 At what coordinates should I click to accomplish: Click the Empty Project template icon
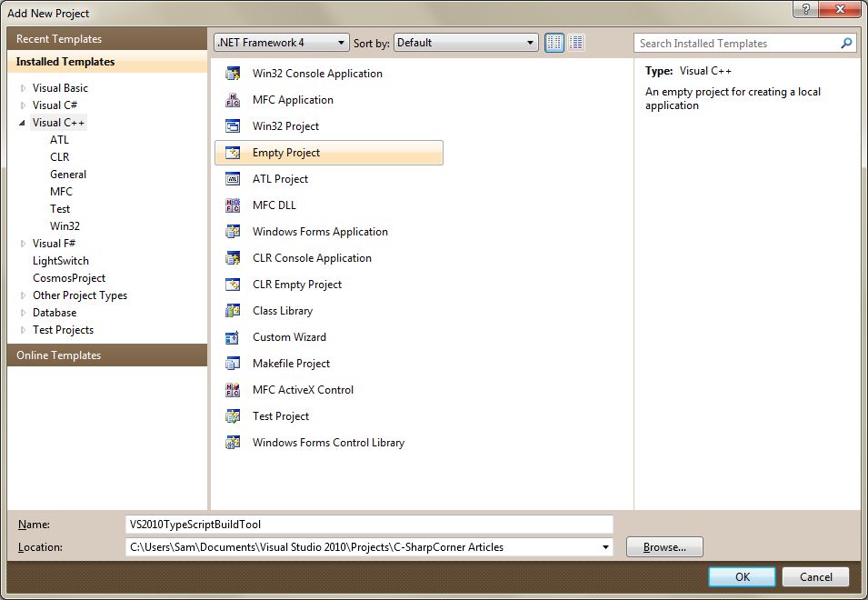(233, 153)
